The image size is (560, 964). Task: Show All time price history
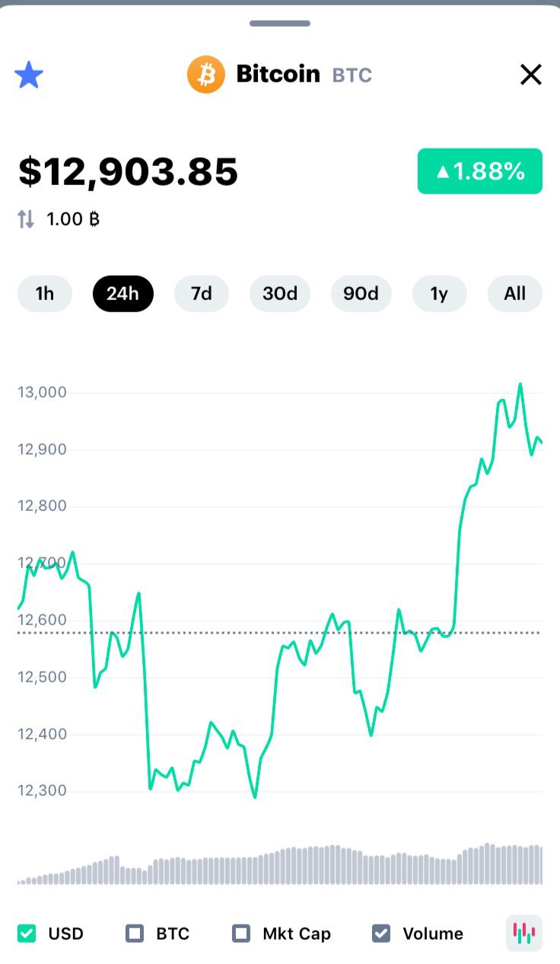pyautogui.click(x=515, y=294)
